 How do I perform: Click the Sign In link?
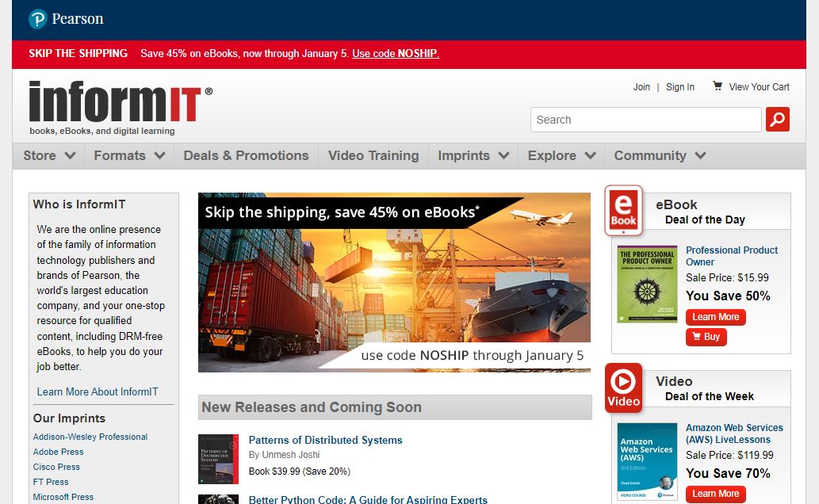(679, 86)
